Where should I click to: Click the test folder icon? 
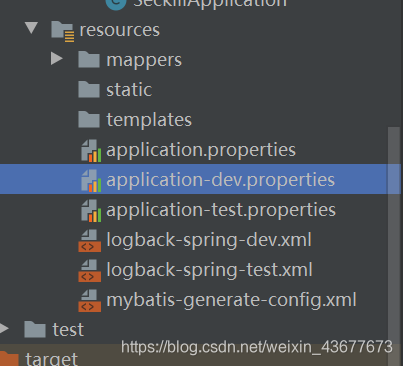[x=35, y=329]
